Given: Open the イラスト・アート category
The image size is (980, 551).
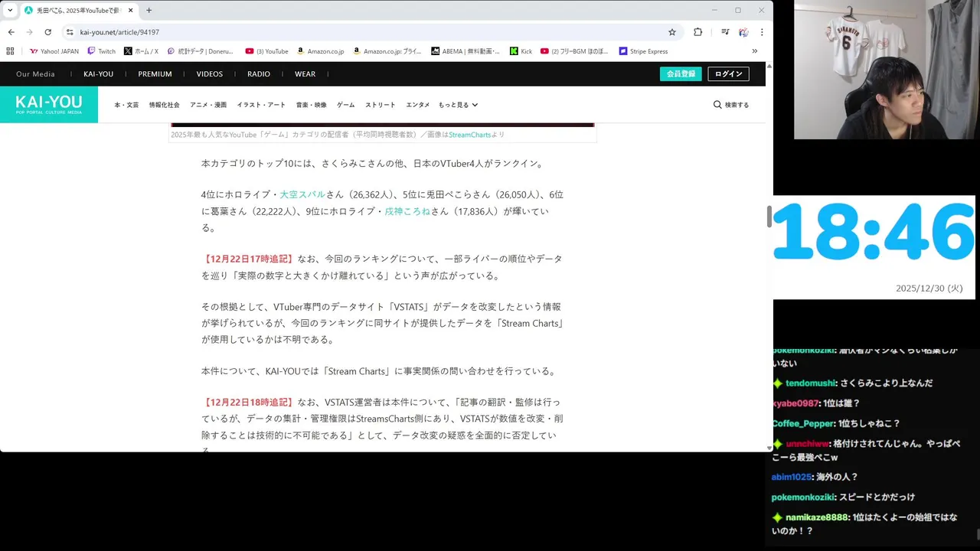Looking at the screenshot, I should click(261, 105).
